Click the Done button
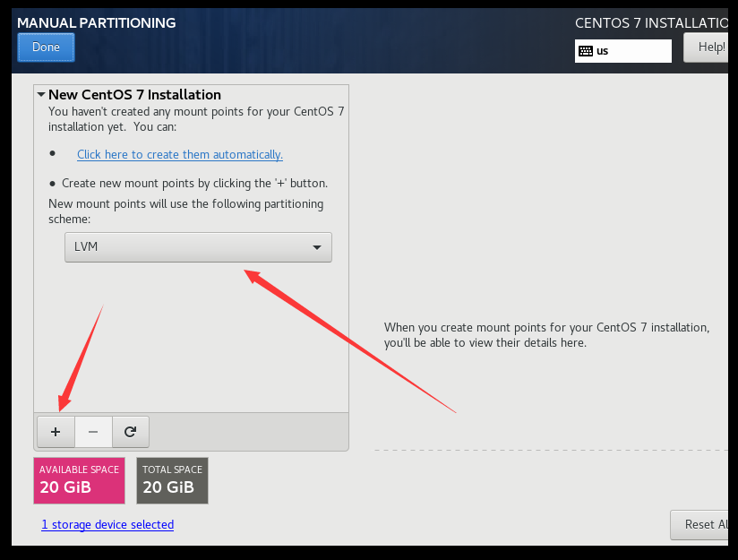The width and height of the screenshot is (738, 560). pyautogui.click(x=47, y=47)
